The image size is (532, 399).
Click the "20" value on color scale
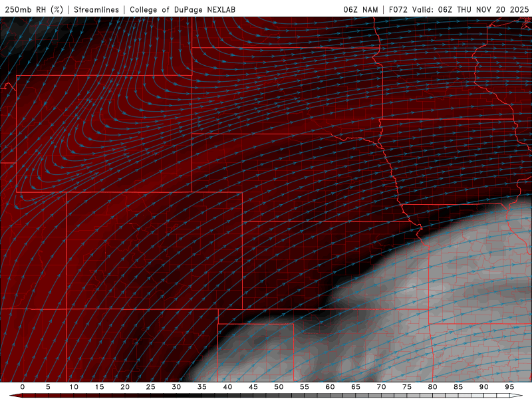click(125, 387)
